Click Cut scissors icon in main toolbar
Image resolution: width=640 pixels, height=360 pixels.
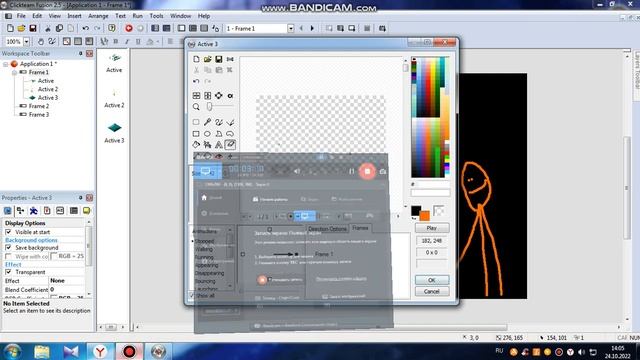pos(48,28)
